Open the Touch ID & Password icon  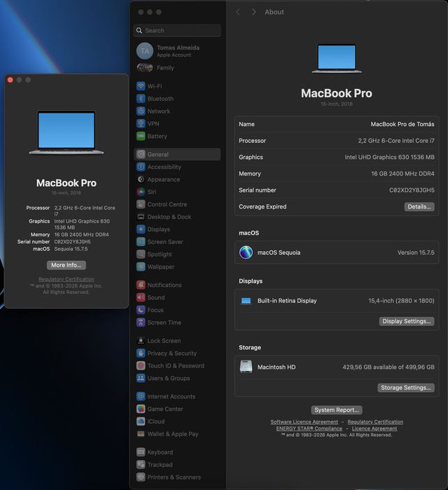pyautogui.click(x=141, y=365)
